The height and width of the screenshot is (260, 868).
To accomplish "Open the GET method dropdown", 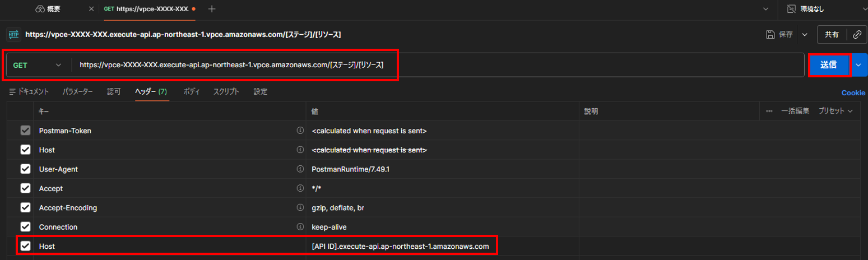I will (38, 65).
